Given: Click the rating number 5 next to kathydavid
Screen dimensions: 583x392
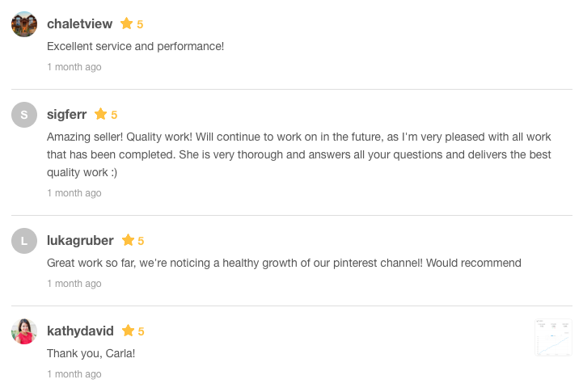Looking at the screenshot, I should point(141,331).
